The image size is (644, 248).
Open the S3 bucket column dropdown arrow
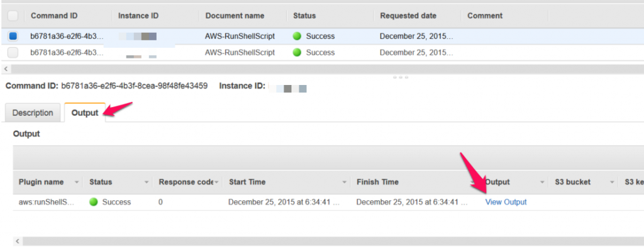click(x=612, y=182)
